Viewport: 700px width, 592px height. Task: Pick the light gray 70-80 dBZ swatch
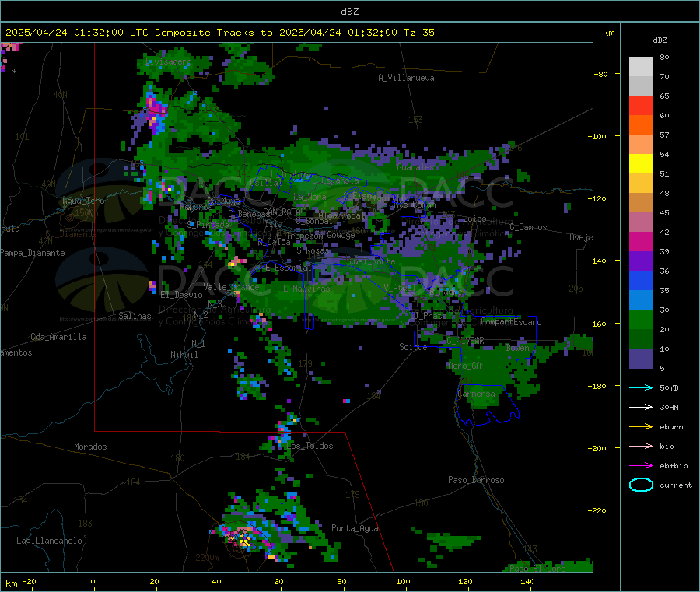coord(641,67)
